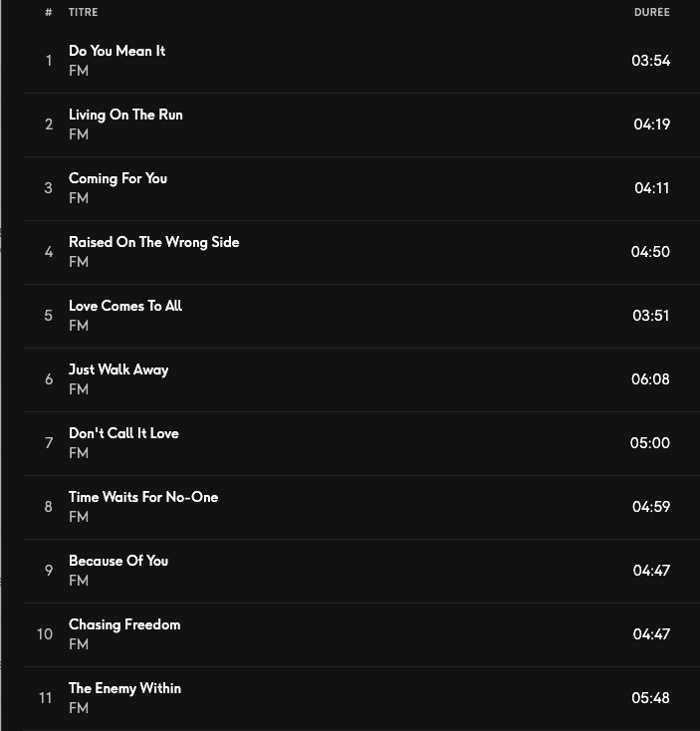The width and height of the screenshot is (700, 731).
Task: Choose the track Don't Call It Love
Action: click(123, 433)
